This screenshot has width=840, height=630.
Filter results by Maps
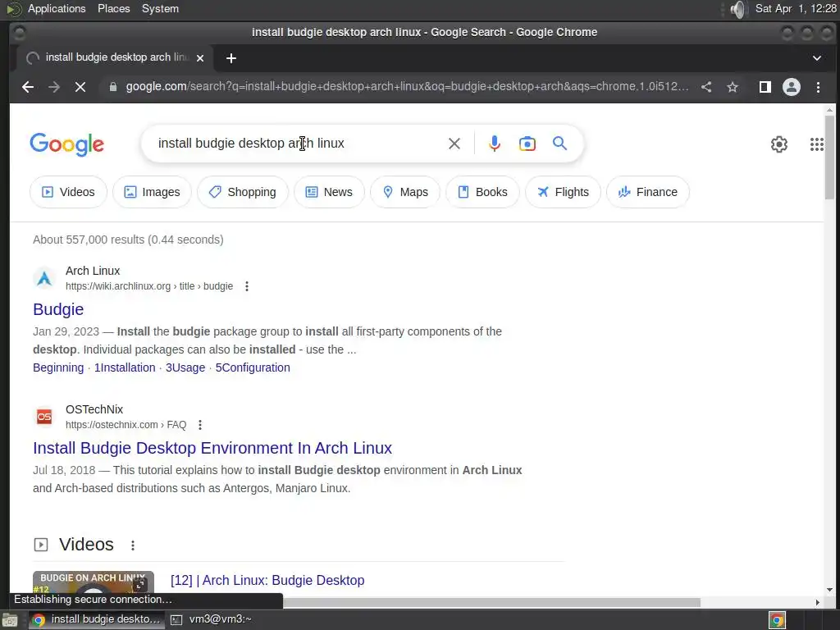[405, 192]
